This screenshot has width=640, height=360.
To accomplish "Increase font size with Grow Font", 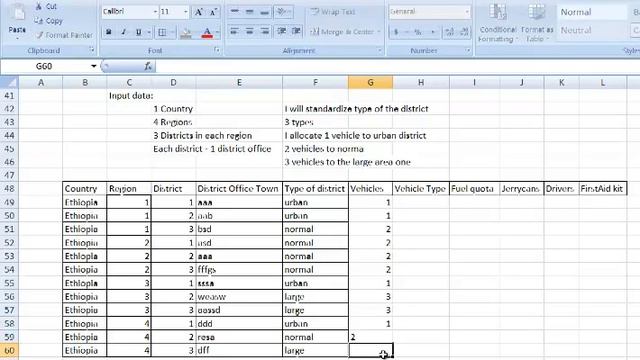I will coord(198,12).
